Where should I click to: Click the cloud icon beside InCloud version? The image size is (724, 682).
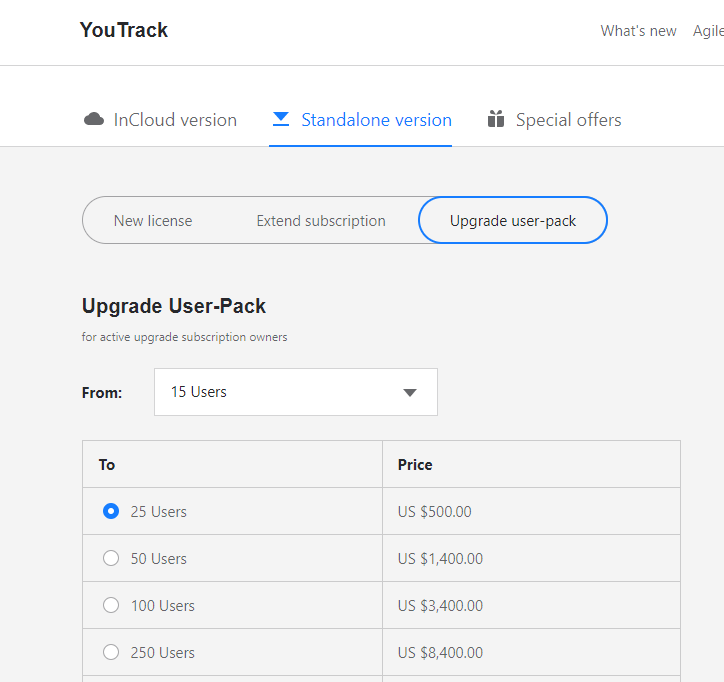pos(94,120)
